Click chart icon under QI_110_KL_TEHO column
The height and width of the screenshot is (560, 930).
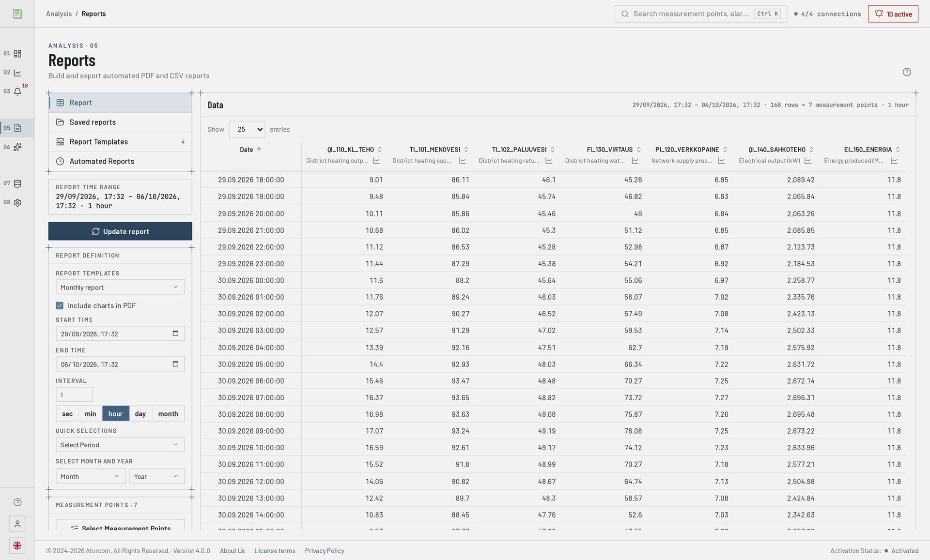coord(376,161)
